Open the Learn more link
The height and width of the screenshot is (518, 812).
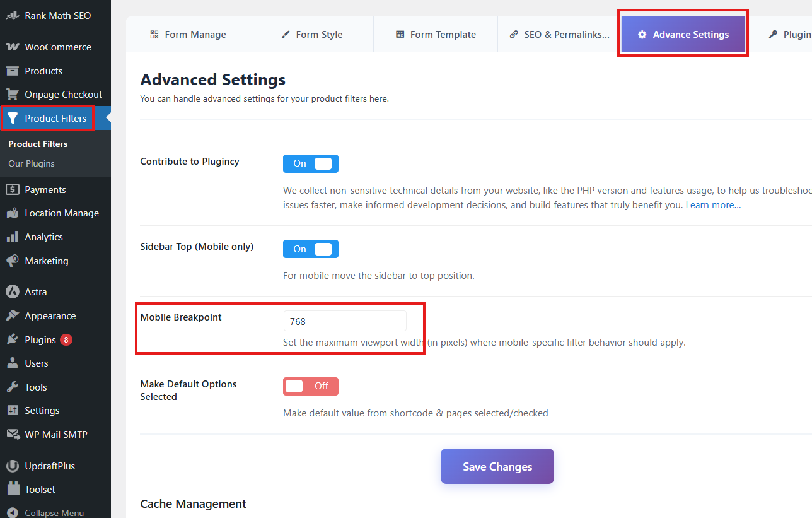click(x=713, y=205)
